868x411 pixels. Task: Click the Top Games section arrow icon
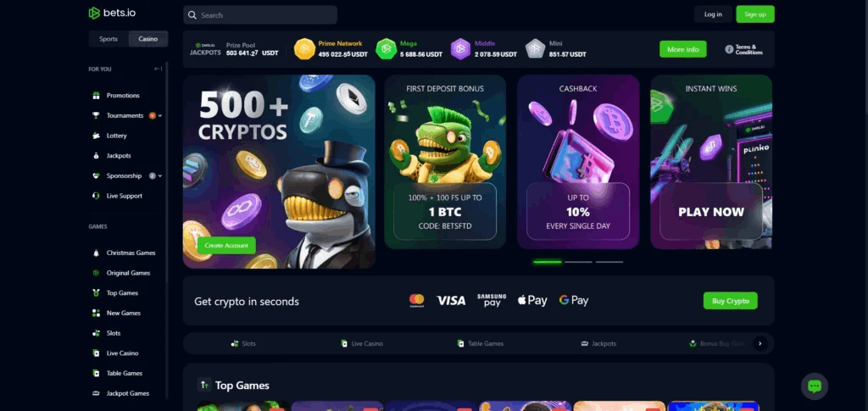(x=204, y=385)
